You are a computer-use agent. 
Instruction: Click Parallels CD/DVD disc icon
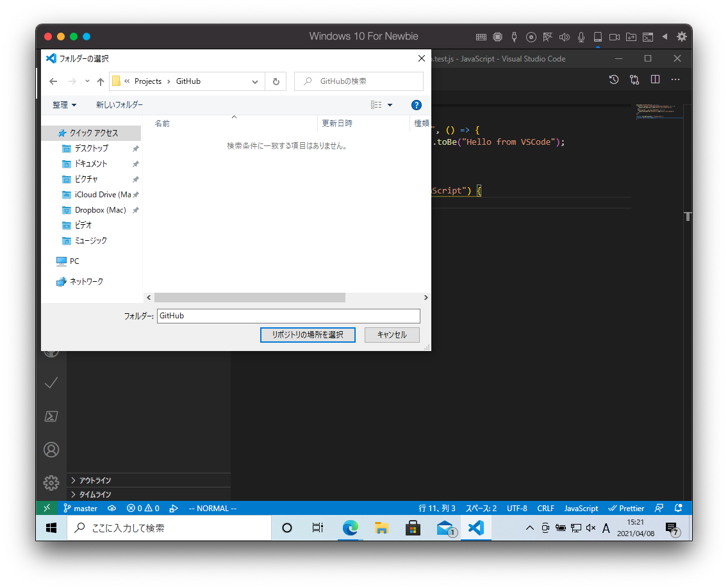coord(531,37)
